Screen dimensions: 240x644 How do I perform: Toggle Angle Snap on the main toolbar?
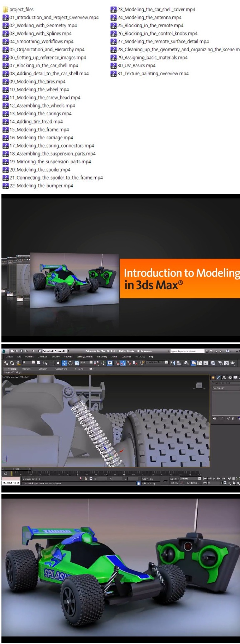[x=123, y=363]
